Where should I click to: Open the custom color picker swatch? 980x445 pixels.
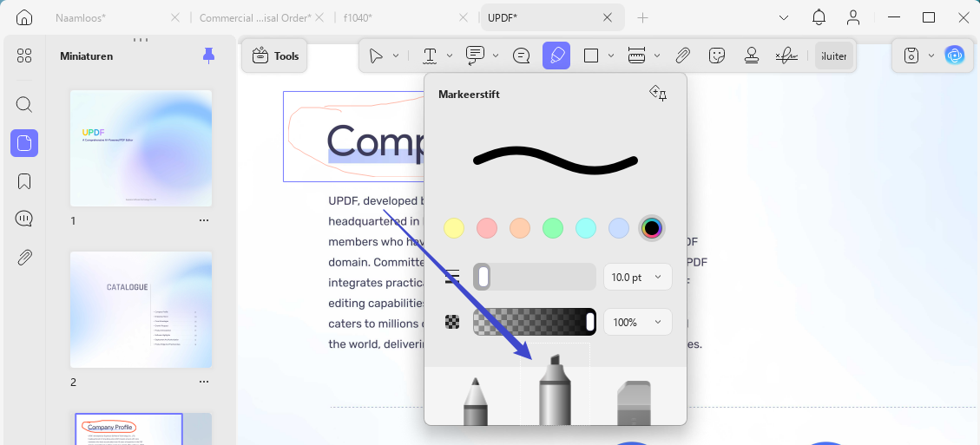[x=651, y=228]
